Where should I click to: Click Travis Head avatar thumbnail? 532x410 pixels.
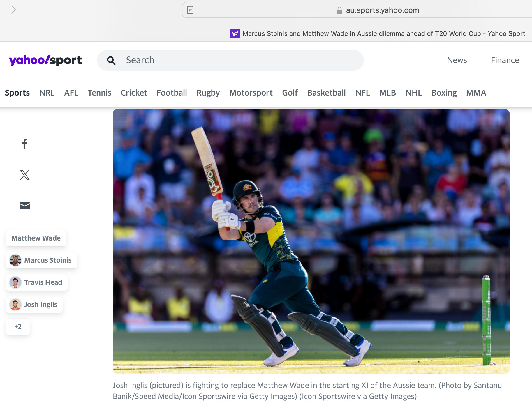point(15,282)
